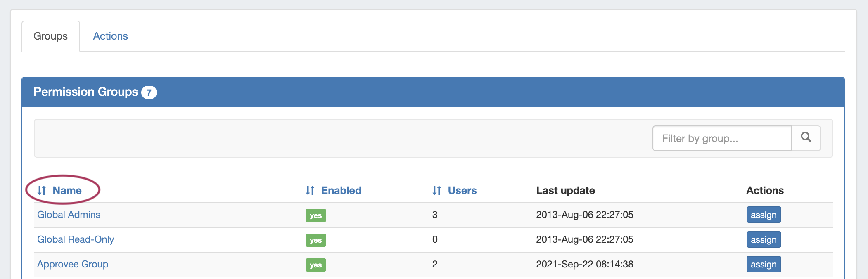
Task: Sort by the Users column header text
Action: click(462, 190)
